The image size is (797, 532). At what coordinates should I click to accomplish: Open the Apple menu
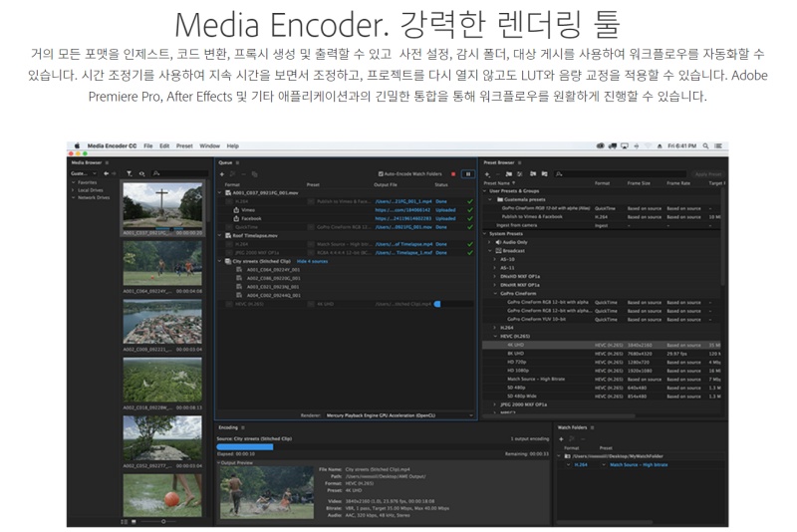coord(77,145)
